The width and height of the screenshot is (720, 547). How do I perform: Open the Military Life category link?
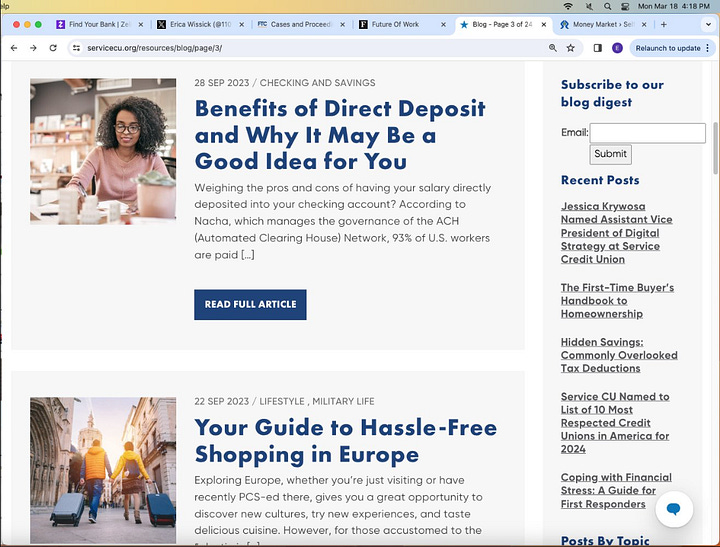point(343,401)
